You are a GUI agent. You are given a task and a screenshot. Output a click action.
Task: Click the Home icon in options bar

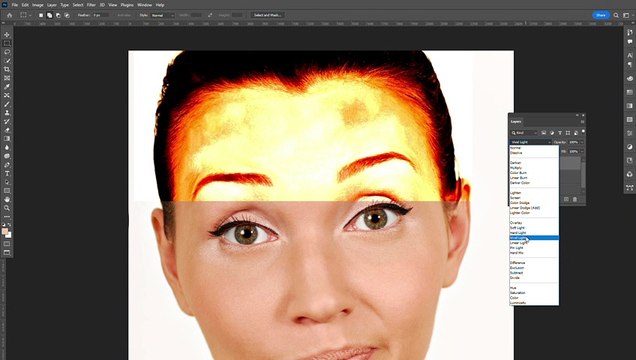coord(10,15)
